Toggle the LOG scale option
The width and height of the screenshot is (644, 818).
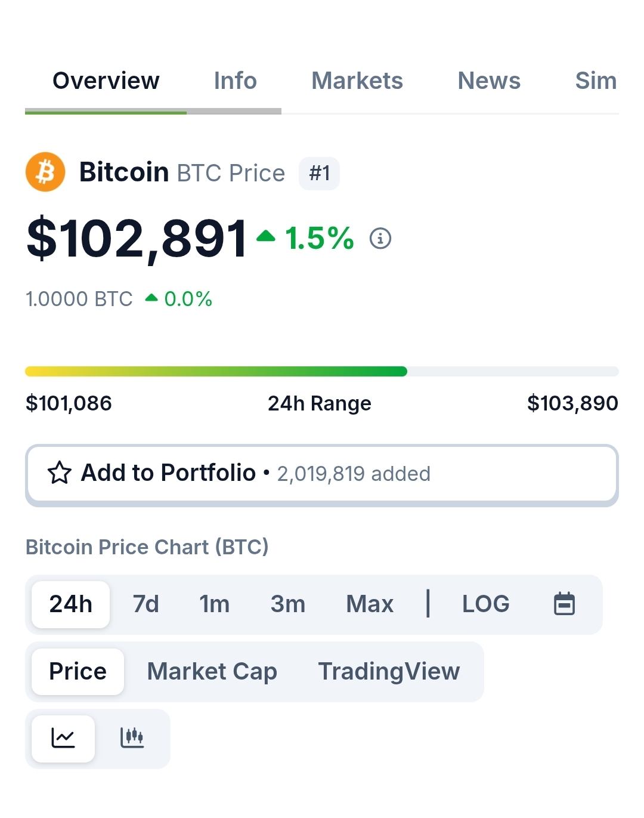485,604
